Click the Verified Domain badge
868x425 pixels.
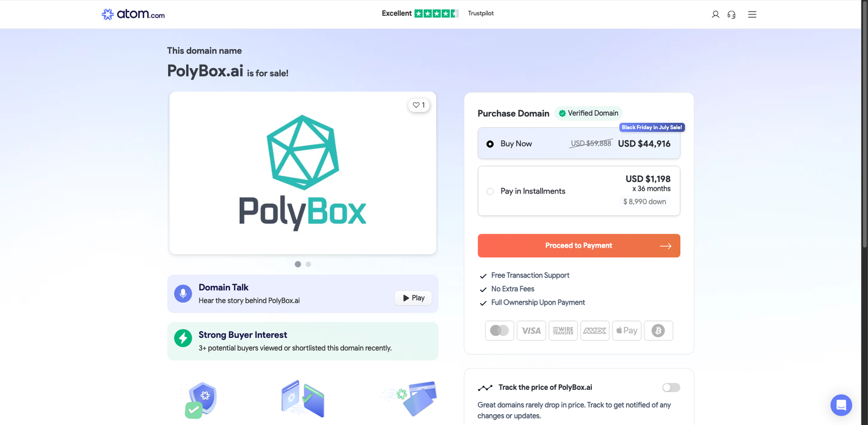click(x=589, y=113)
